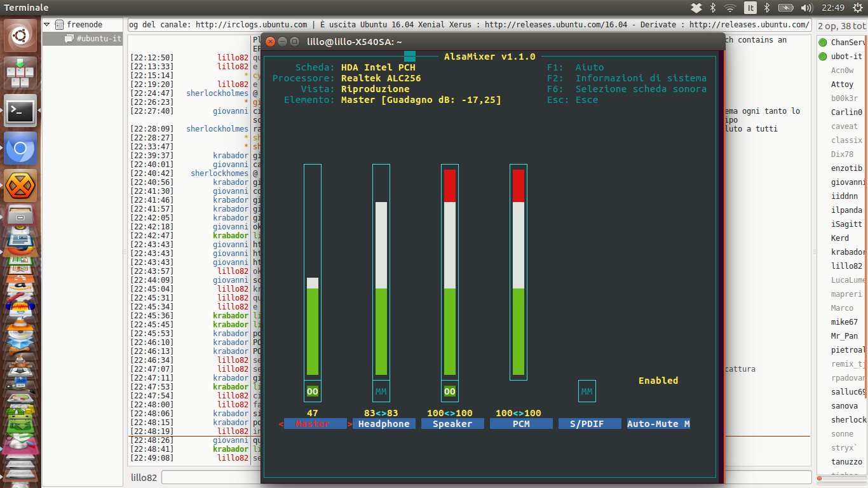Click the lillo82 nick button near input
The image size is (868, 488).
click(x=144, y=478)
